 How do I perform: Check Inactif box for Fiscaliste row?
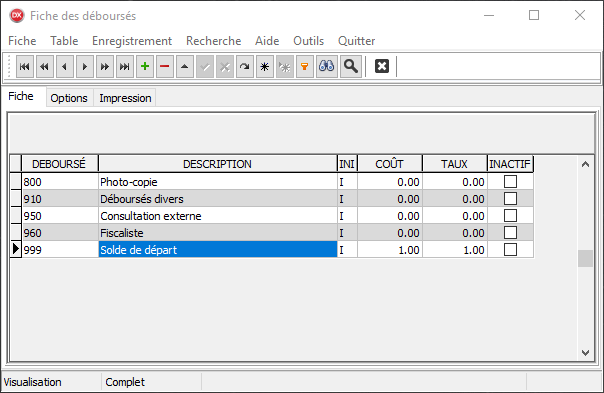point(510,233)
